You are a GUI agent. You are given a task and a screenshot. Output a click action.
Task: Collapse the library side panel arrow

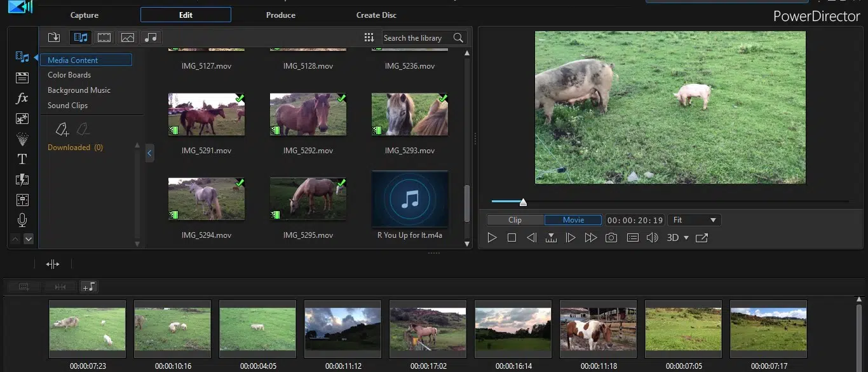150,153
